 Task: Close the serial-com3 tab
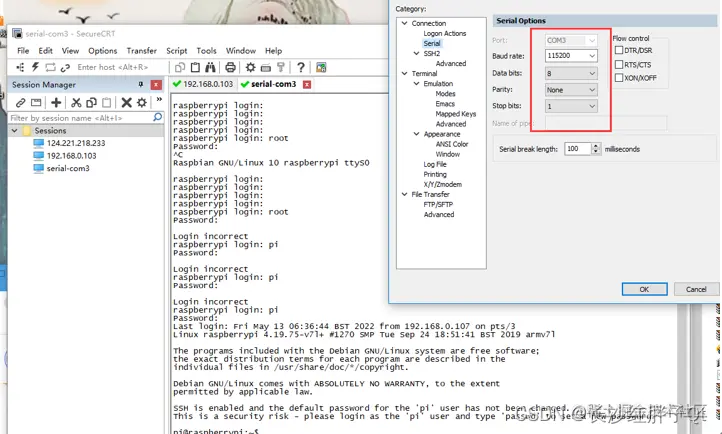pos(307,84)
